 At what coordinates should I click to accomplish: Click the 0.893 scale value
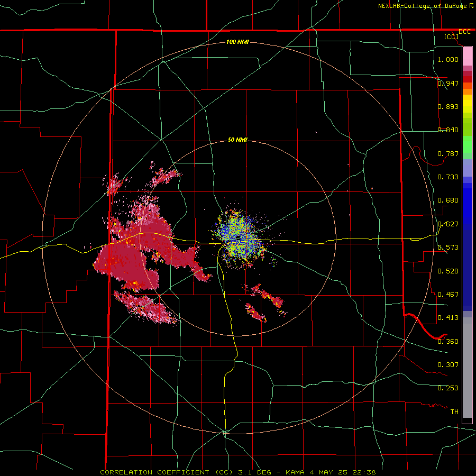(448, 106)
